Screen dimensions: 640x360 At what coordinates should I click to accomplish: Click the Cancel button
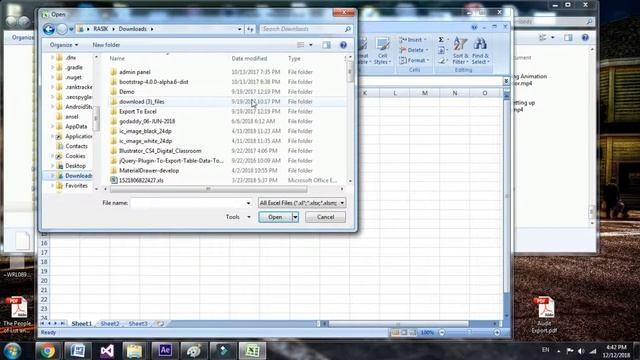(x=325, y=217)
